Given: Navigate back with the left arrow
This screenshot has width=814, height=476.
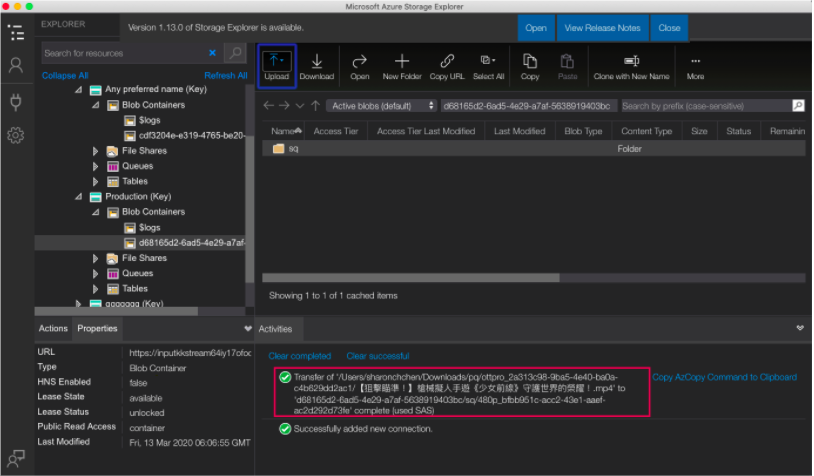Looking at the screenshot, I should coord(268,106).
